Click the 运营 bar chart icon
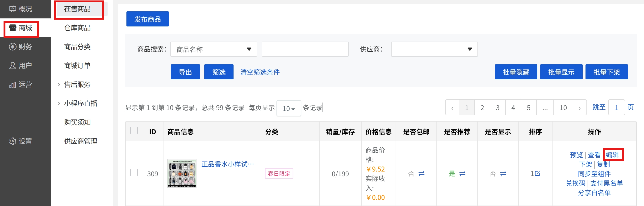 13,85
